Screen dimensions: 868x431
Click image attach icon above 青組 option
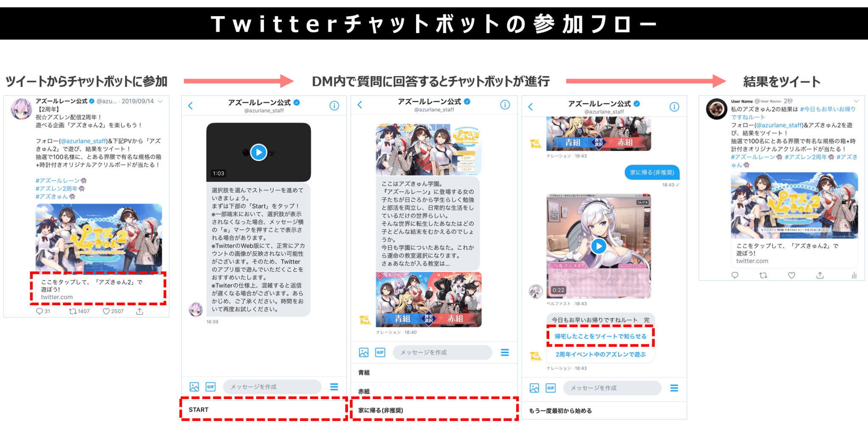point(364,352)
